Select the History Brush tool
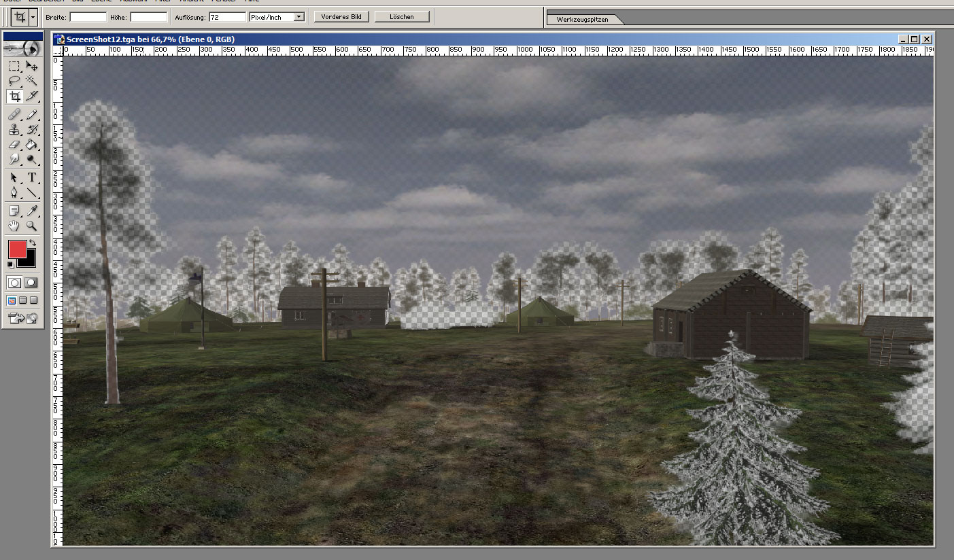Screen dimensions: 954x560 click(x=31, y=130)
